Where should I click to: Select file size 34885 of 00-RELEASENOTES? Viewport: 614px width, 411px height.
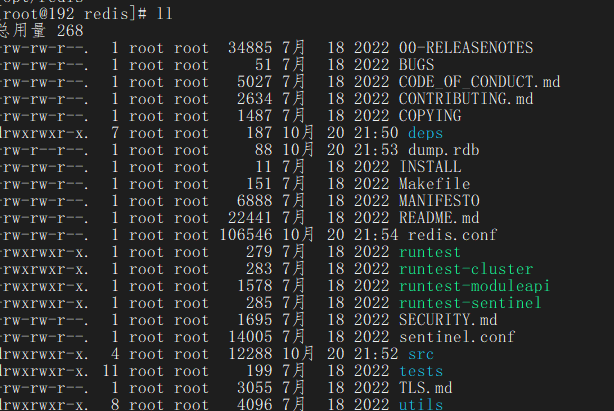pos(250,48)
